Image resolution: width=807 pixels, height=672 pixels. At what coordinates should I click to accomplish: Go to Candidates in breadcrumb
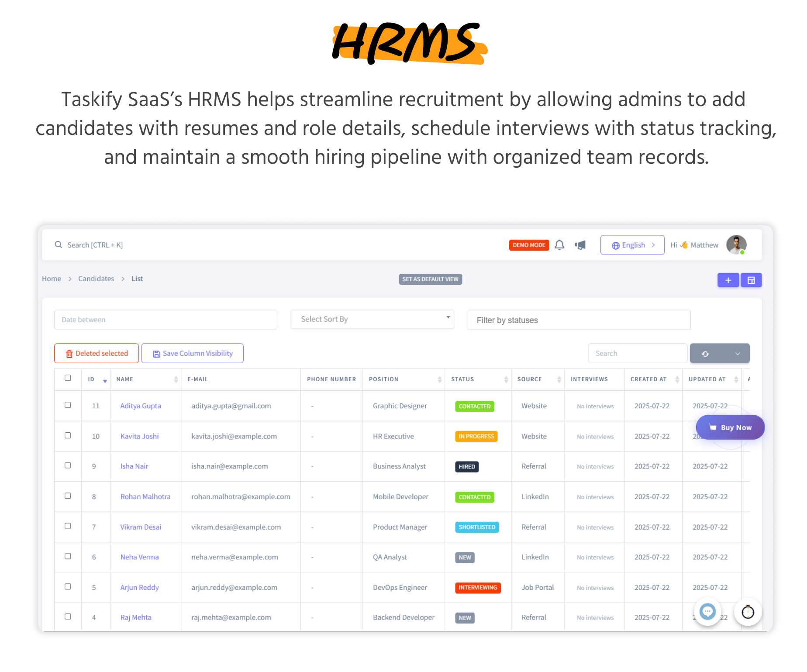click(96, 279)
